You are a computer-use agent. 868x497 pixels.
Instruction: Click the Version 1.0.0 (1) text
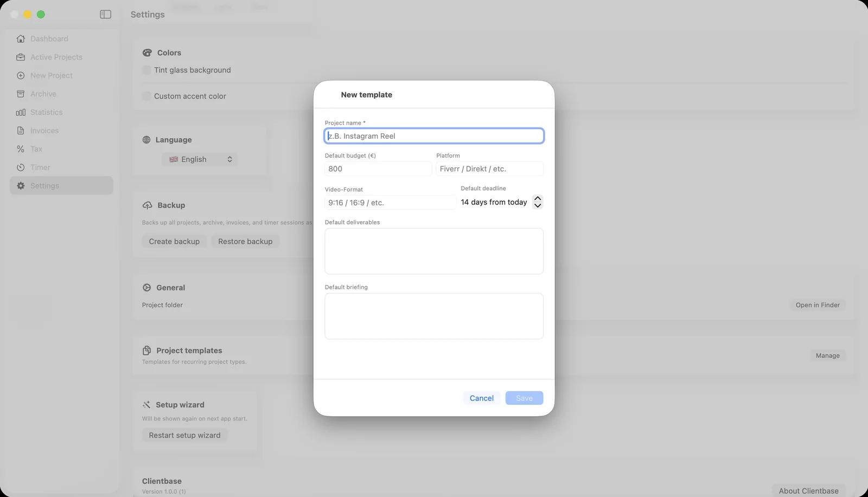coord(164,492)
